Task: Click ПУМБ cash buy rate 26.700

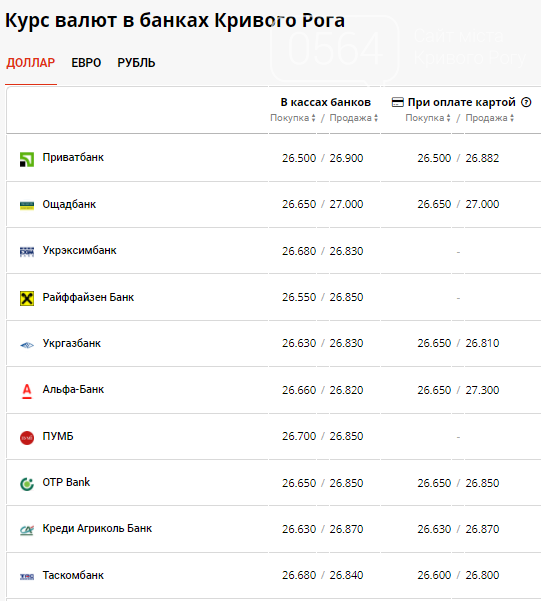Action: [299, 436]
